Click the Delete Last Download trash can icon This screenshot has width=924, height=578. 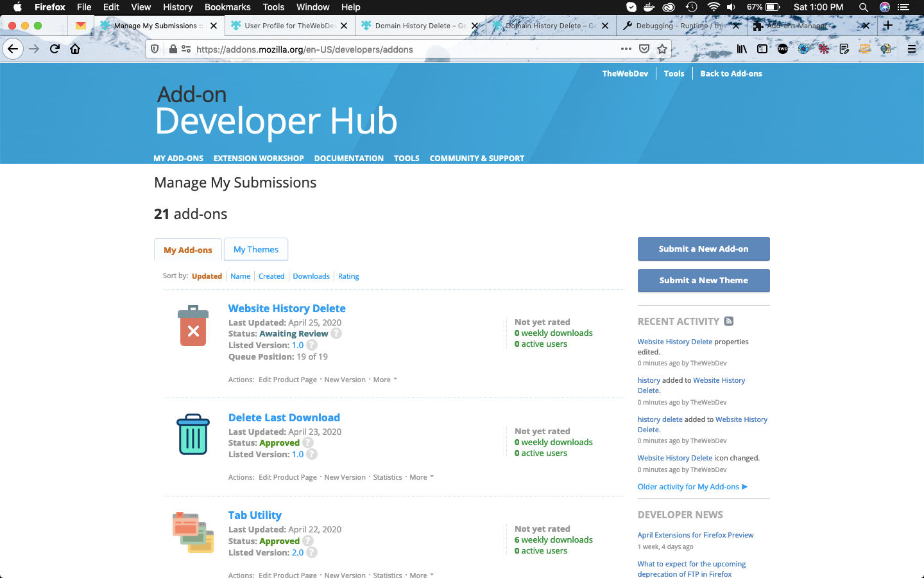tap(193, 434)
